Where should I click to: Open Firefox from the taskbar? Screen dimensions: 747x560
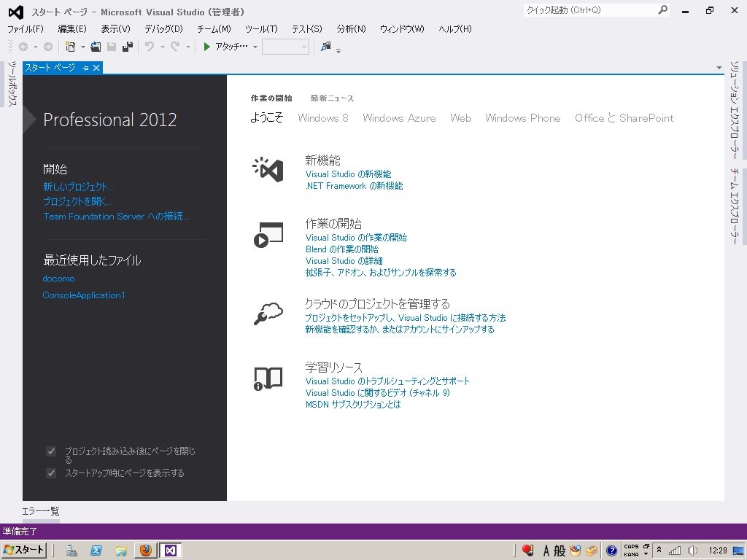pos(145,551)
